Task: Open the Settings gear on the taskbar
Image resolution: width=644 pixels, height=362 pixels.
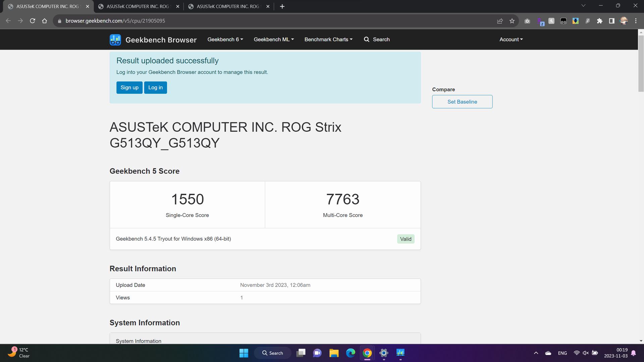Action: click(384, 353)
